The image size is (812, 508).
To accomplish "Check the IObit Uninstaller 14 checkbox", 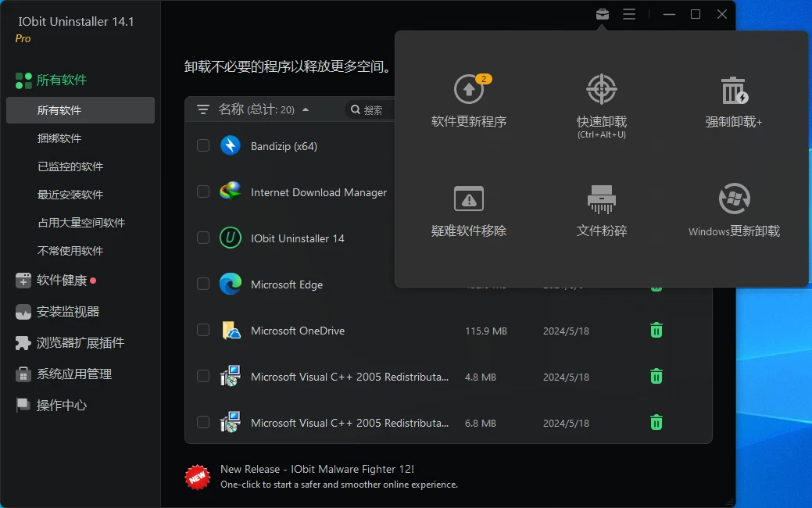I will tap(203, 238).
